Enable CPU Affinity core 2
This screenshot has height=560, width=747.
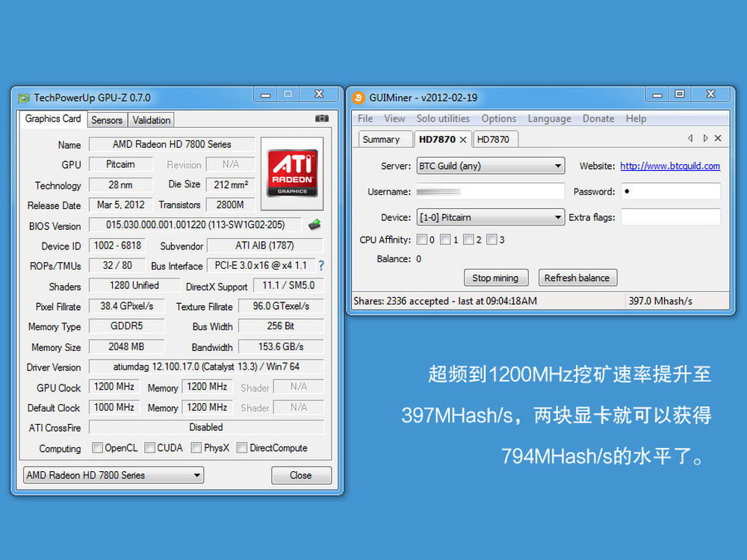click(468, 240)
